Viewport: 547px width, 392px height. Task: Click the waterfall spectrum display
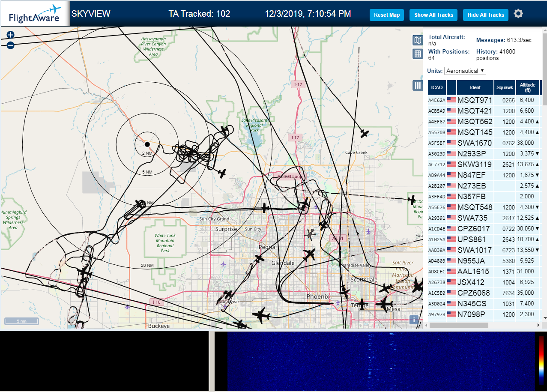pos(381,361)
